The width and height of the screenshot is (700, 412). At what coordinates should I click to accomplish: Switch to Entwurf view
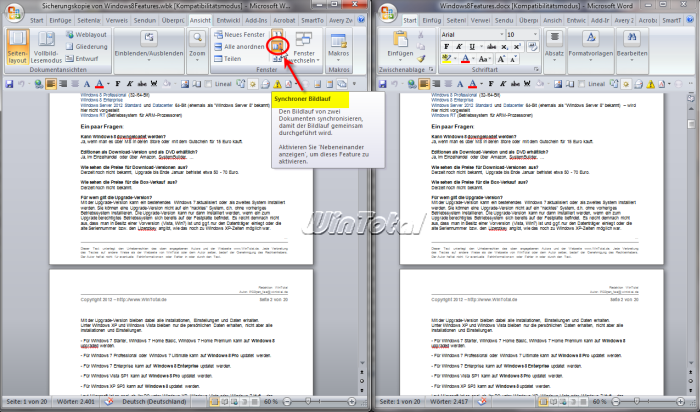click(82, 58)
